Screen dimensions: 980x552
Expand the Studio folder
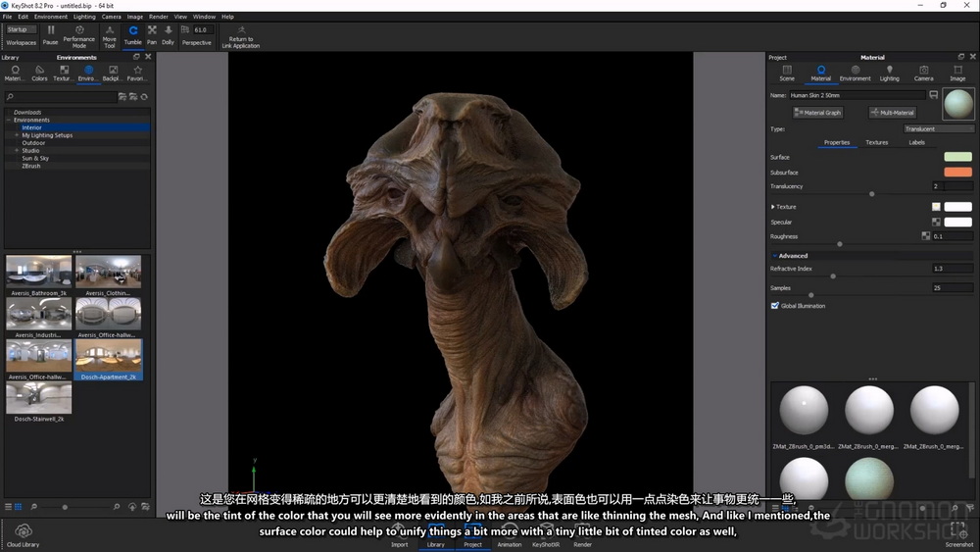[17, 151]
